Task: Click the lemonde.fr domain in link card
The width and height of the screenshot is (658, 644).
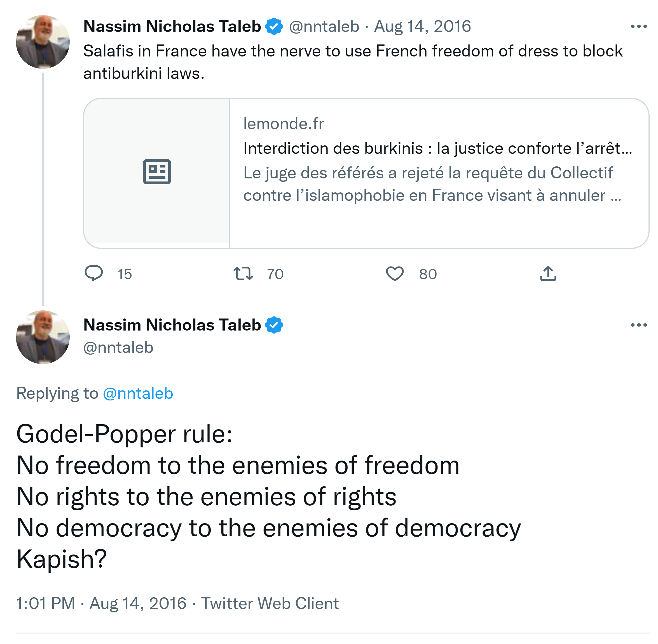Action: click(x=283, y=123)
